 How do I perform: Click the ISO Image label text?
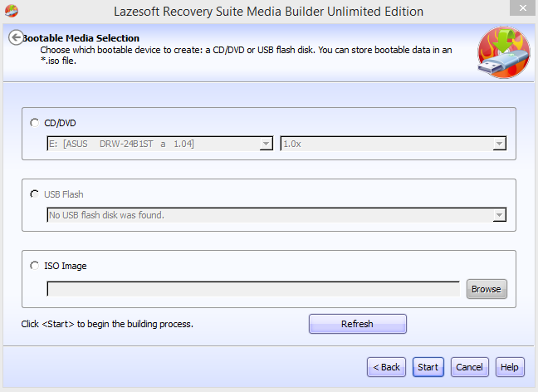66,266
